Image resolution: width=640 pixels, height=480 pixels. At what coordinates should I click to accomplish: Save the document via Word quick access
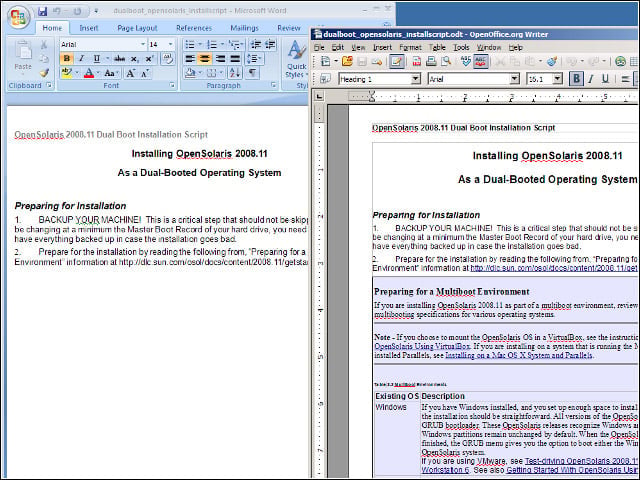(42, 11)
